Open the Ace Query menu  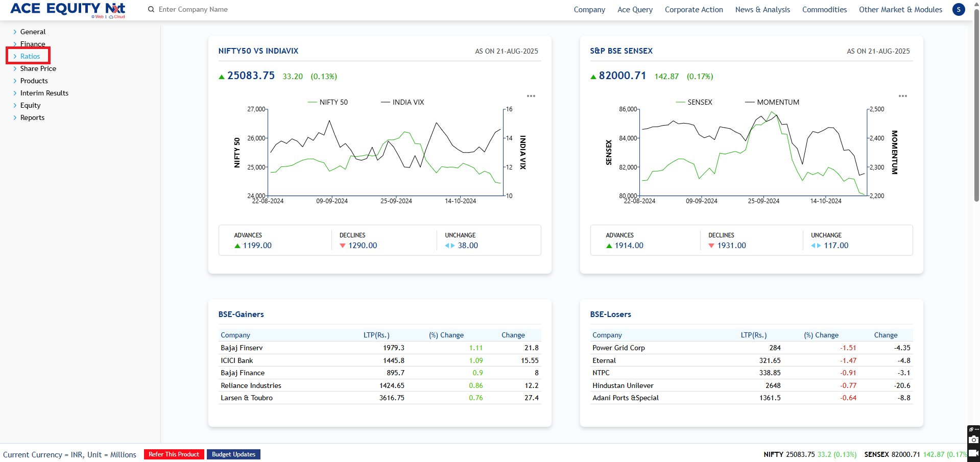[x=635, y=9]
